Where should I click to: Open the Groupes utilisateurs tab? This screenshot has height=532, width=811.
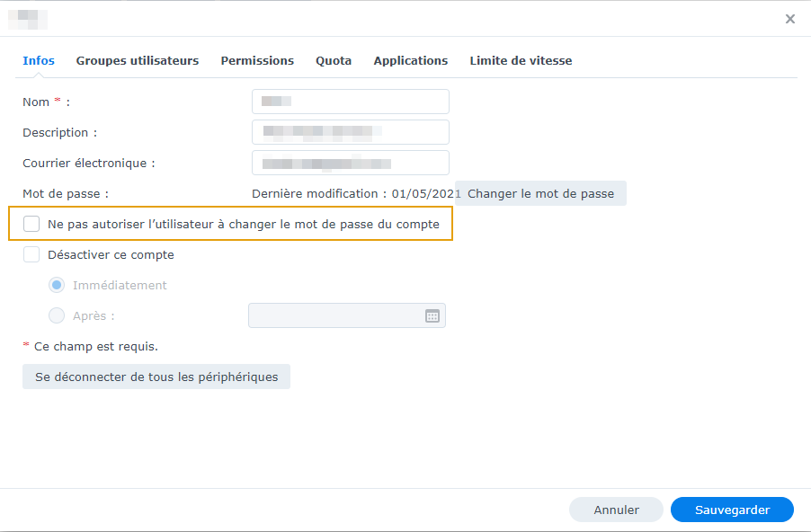click(x=138, y=61)
